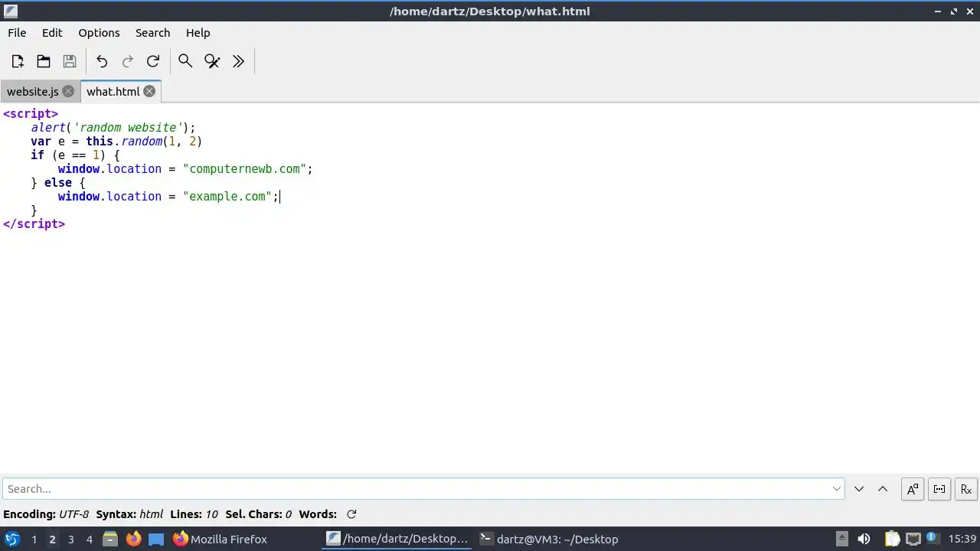Maximize the editor window
Image resolution: width=980 pixels, height=551 pixels.
pos(954,11)
